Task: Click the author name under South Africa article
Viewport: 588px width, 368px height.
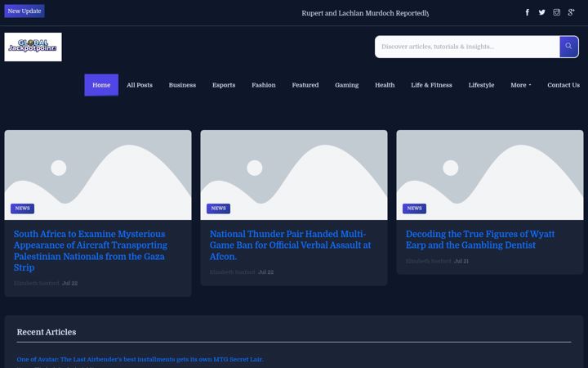Action: coord(37,283)
